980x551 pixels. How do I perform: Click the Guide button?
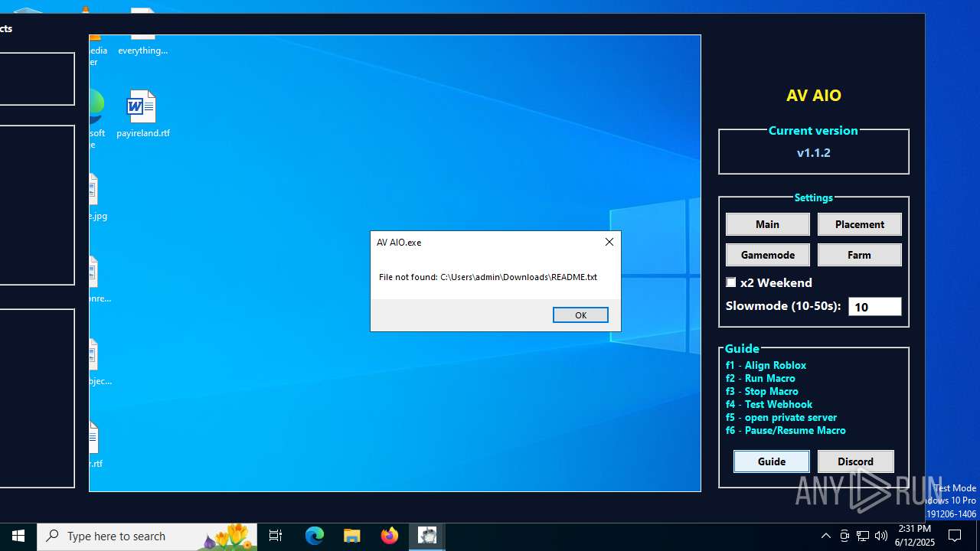[x=771, y=461]
